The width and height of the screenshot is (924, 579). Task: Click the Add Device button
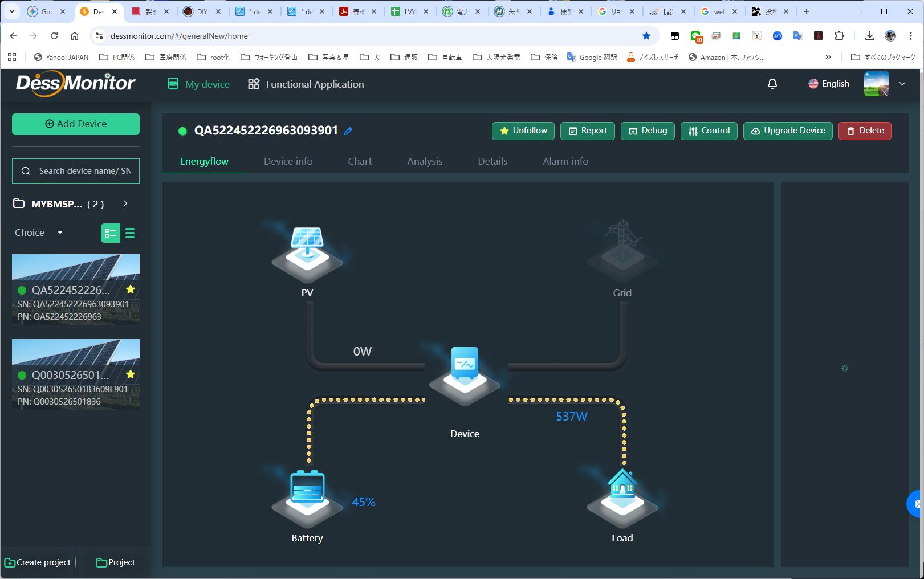pyautogui.click(x=76, y=124)
